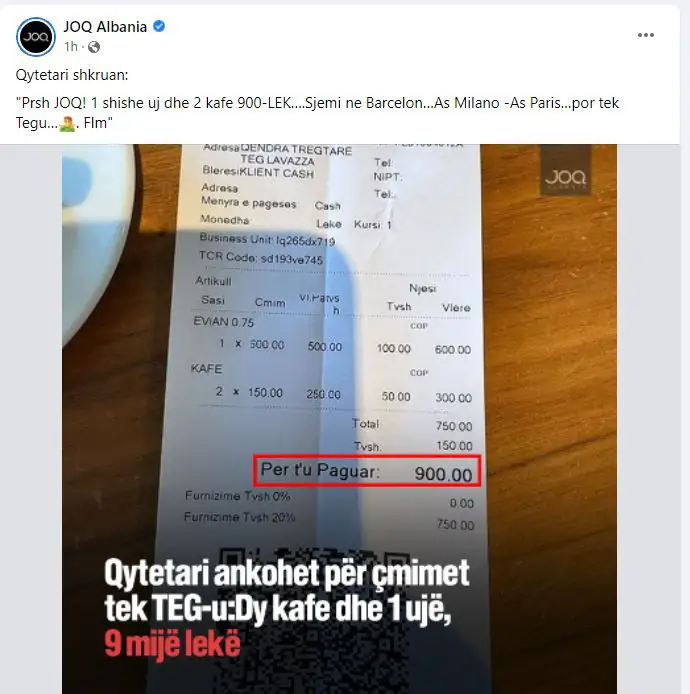
Task: Open the JOQ Albania page name link
Action: (105, 27)
